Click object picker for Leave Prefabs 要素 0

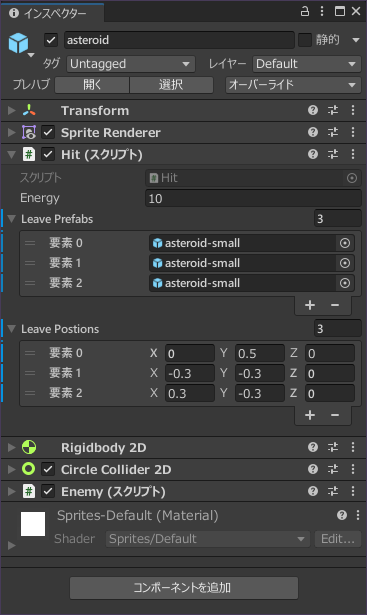click(345, 243)
